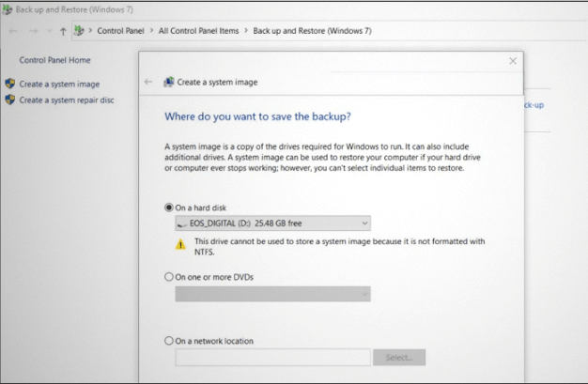588x384 pixels.
Task: Navigate back in Control Panel window
Action: pyautogui.click(x=13, y=31)
